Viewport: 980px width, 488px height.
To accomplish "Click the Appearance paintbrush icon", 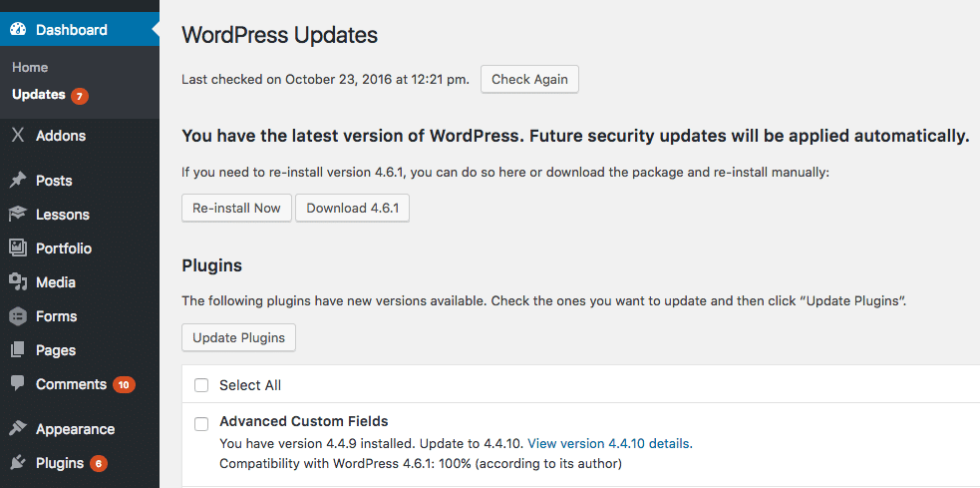I will click(18, 429).
